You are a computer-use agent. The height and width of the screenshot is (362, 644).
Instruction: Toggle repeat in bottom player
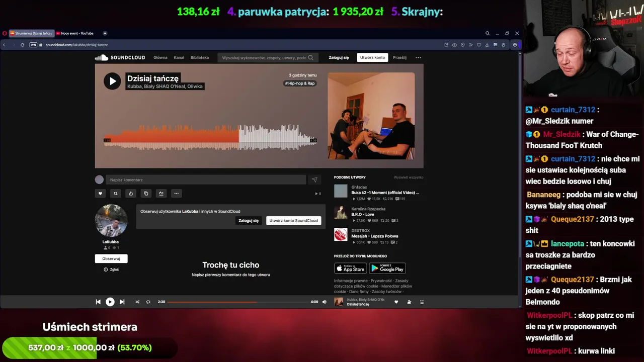click(x=148, y=302)
